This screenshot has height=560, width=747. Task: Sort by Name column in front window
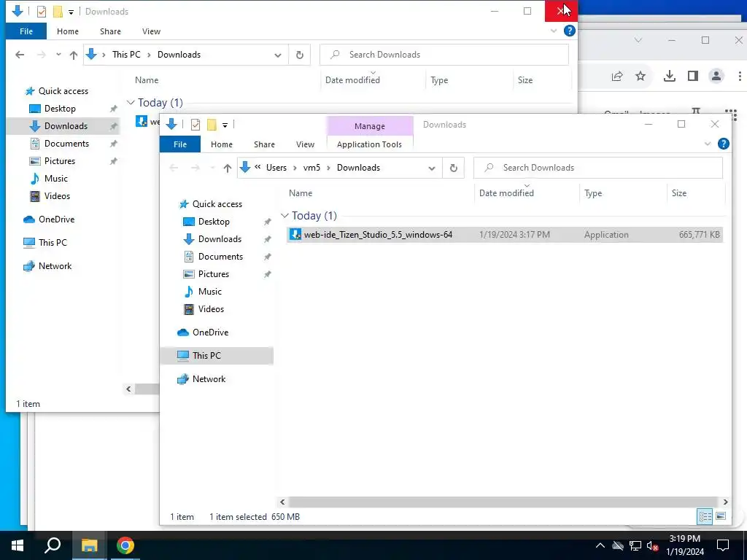tap(301, 192)
